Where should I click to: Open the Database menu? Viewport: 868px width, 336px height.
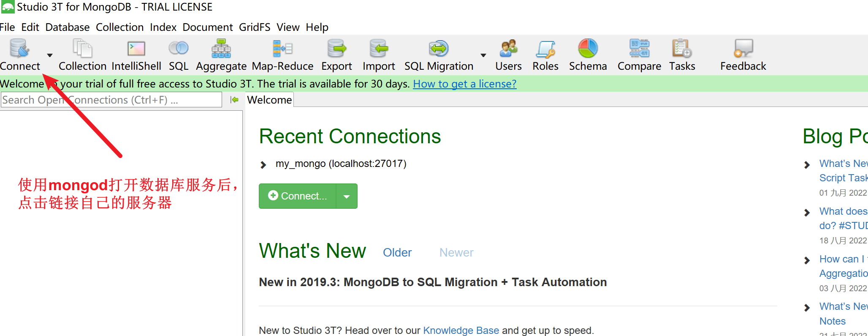pyautogui.click(x=68, y=27)
